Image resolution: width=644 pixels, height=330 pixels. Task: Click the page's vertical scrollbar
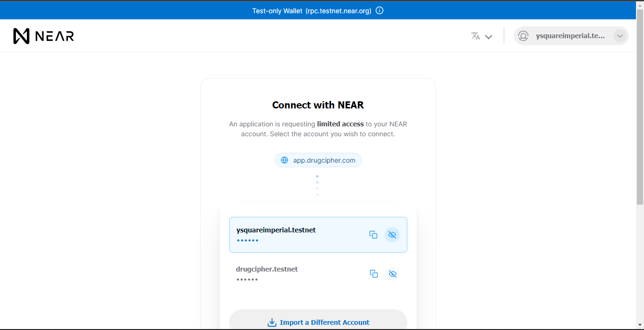pyautogui.click(x=640, y=107)
